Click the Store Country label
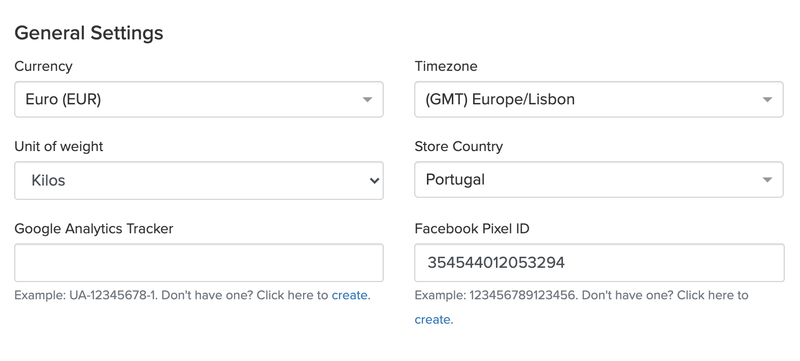 (459, 146)
